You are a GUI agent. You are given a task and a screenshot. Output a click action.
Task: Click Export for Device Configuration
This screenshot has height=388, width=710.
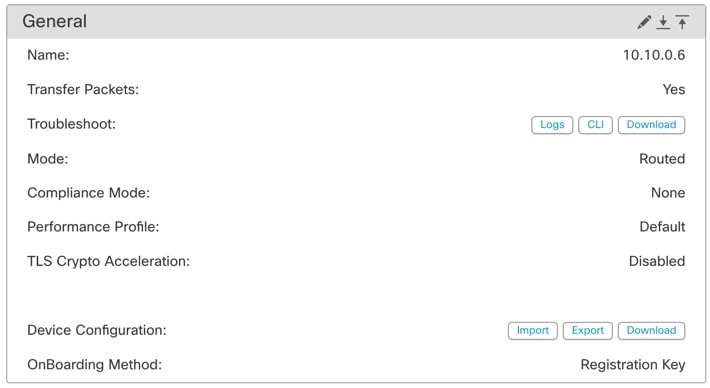tap(588, 331)
